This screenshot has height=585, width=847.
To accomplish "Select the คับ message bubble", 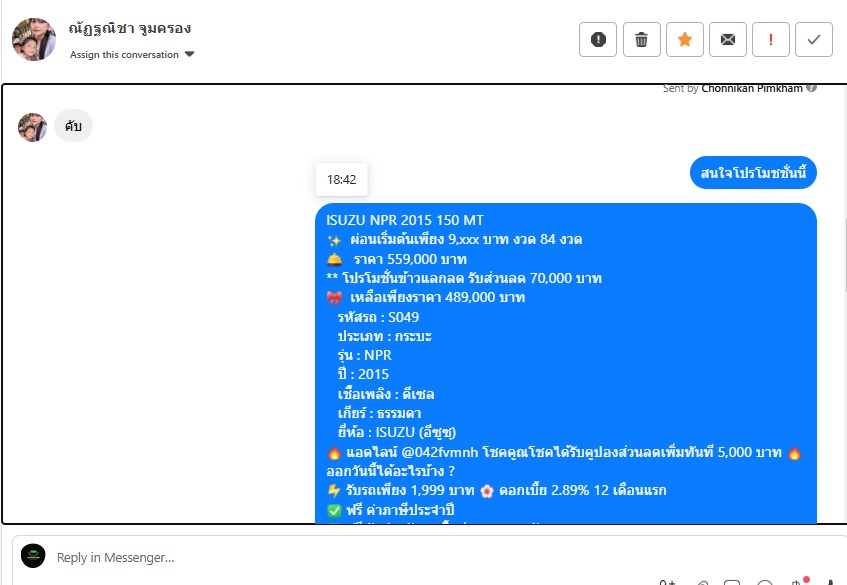I will coord(73,126).
